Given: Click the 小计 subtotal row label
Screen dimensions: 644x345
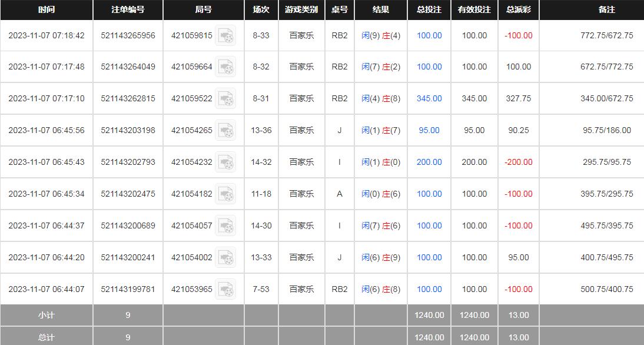Looking at the screenshot, I should (x=47, y=316).
